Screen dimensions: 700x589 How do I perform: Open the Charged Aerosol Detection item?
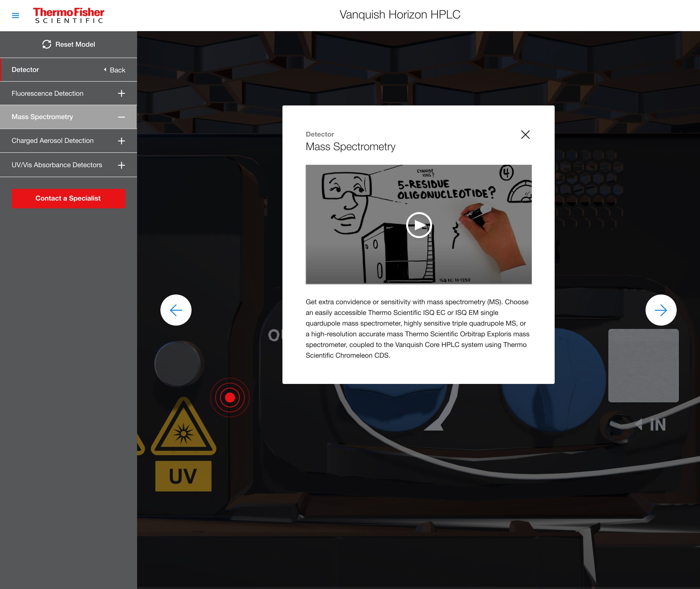[69, 141]
